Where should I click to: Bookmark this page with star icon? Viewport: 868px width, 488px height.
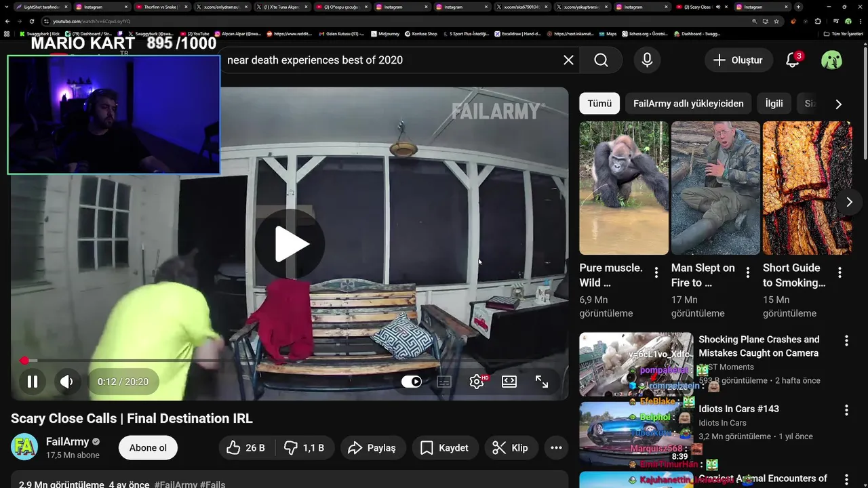click(x=776, y=21)
